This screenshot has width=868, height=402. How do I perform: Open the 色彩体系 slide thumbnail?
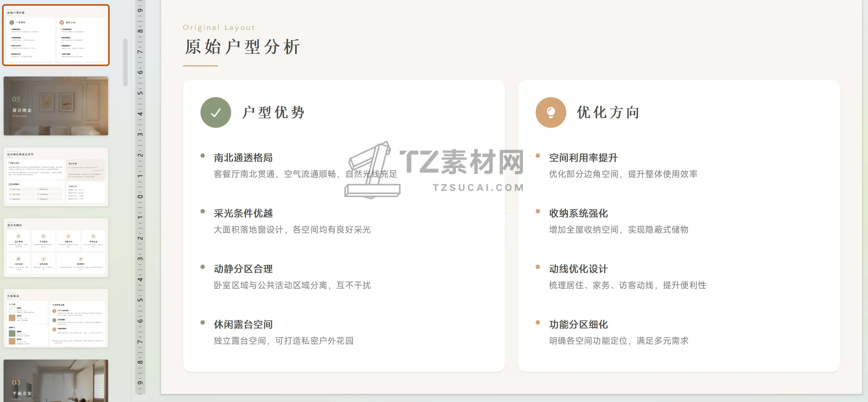coord(56,318)
